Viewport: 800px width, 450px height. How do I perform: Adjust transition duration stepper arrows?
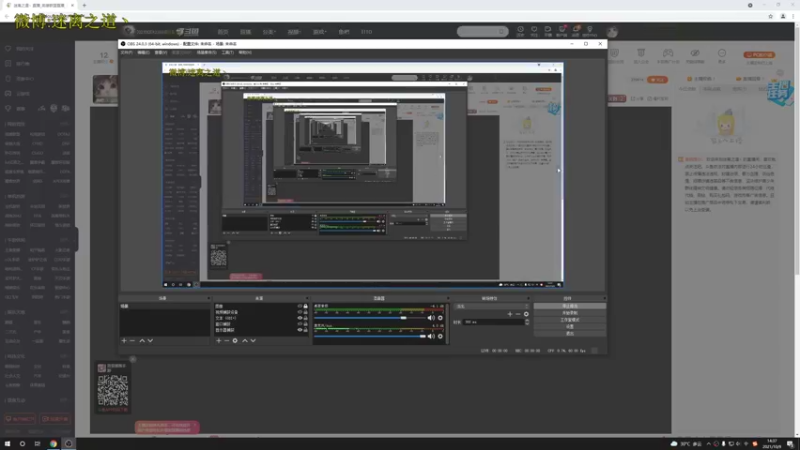tap(527, 322)
